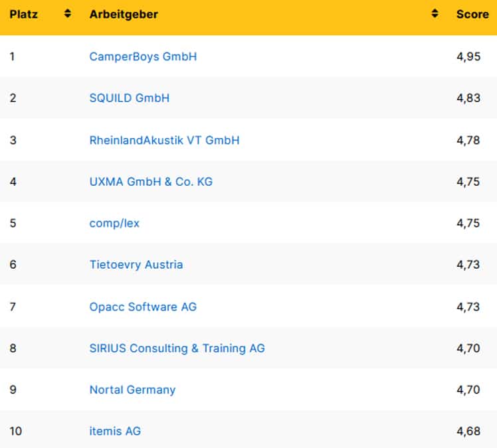Click the sort arrows beside Arbeitgeber
The image size is (497, 448).
click(x=435, y=14)
